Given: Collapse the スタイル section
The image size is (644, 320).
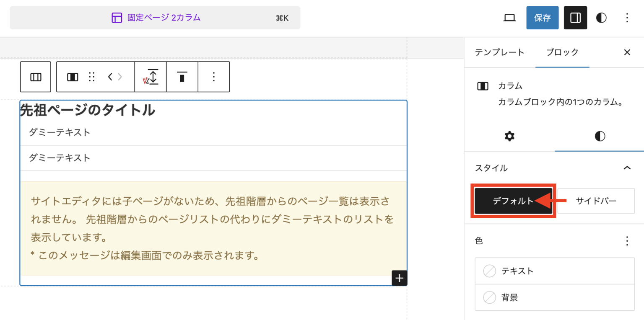Looking at the screenshot, I should pyautogui.click(x=628, y=168).
